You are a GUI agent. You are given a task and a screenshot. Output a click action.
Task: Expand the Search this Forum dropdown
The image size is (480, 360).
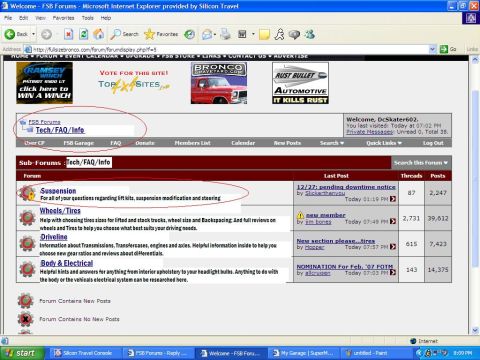421,163
